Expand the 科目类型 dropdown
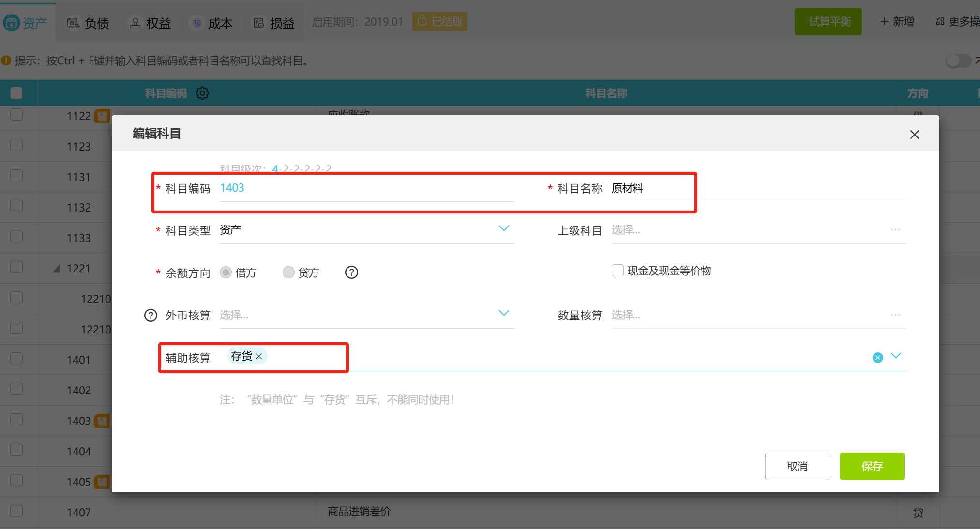Screen dimensions: 980x529 (x=504, y=228)
